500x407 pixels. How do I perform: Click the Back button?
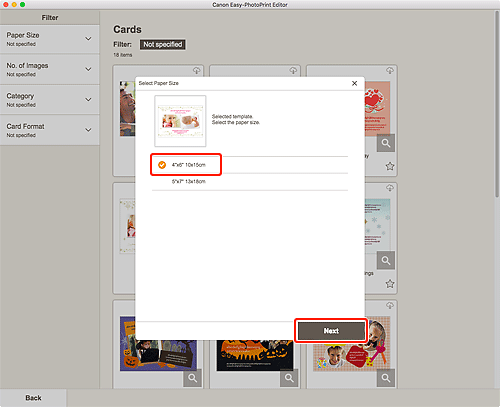coord(33,398)
